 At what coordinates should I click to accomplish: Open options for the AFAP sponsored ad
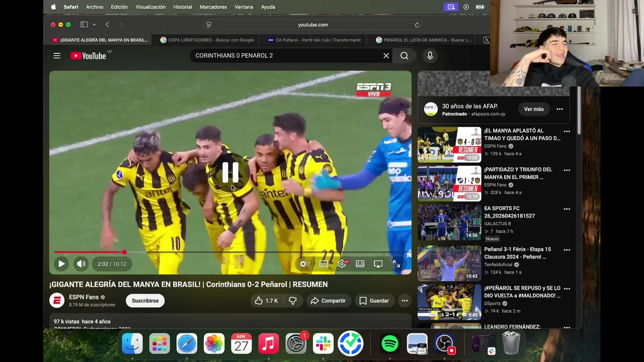(559, 109)
